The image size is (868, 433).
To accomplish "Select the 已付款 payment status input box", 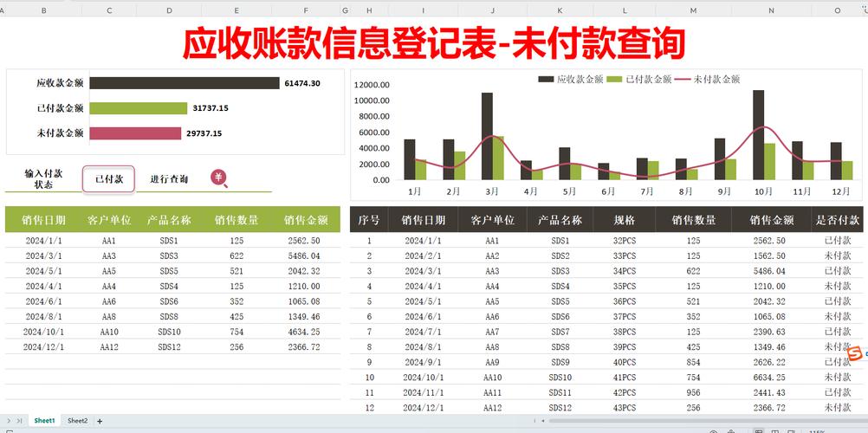I will pyautogui.click(x=108, y=179).
